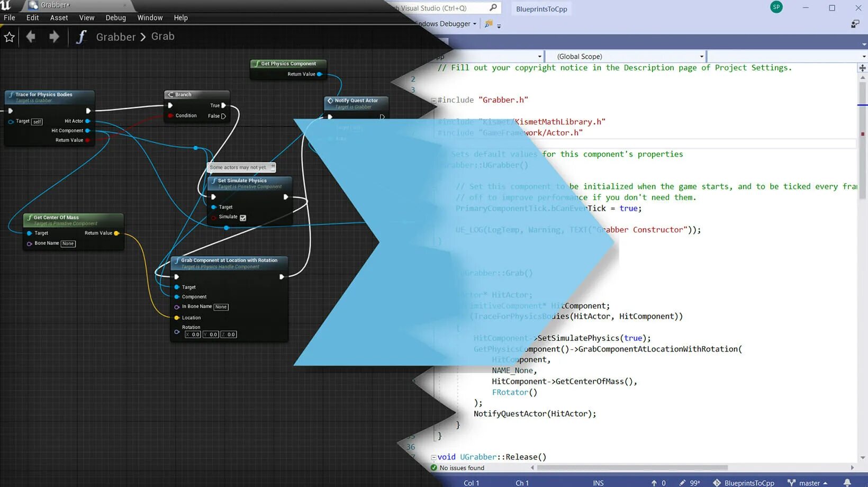Click horizontal scrollbar thumb in code editor
Viewport: 868px width, 487px height.
coord(632,468)
